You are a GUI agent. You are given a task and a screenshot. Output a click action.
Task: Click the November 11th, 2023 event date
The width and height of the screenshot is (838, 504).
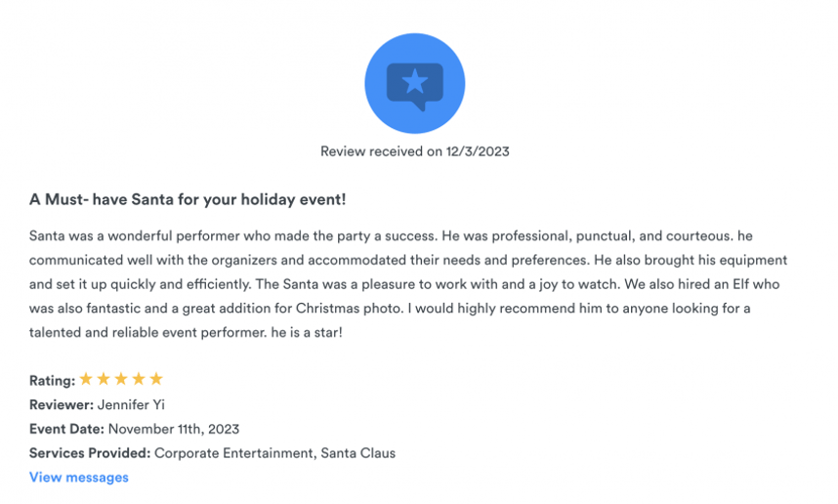[x=174, y=429]
